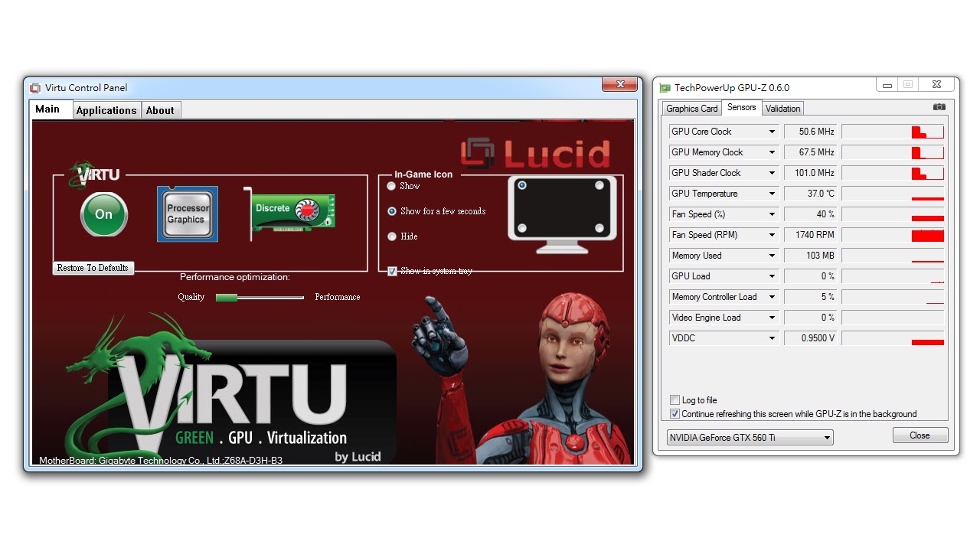Click the GPU-Z screenshot camera icon
Image resolution: width=980 pixels, height=551 pixels.
[939, 107]
